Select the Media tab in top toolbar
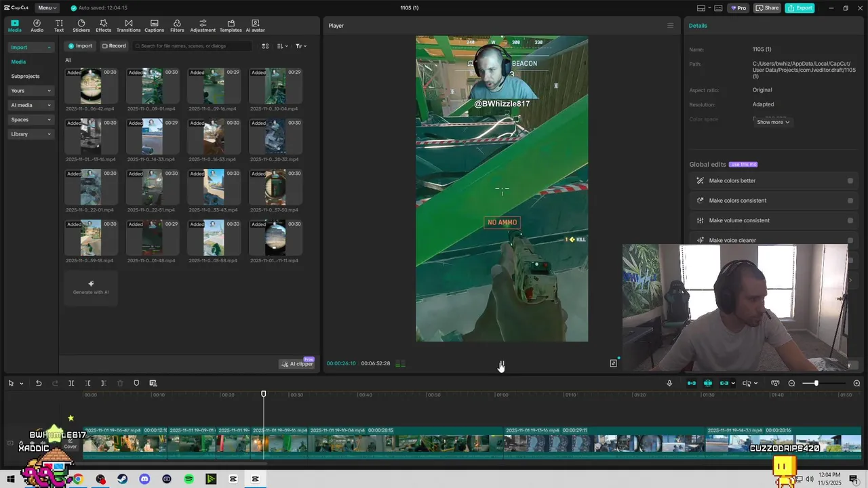This screenshot has width=868, height=488. (15, 26)
